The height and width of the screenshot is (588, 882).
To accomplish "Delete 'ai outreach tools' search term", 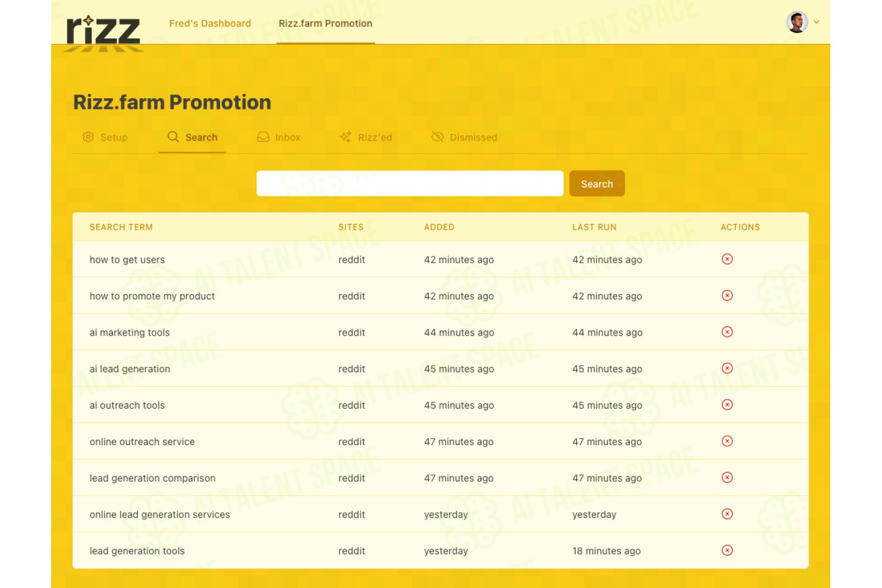I will 727,405.
